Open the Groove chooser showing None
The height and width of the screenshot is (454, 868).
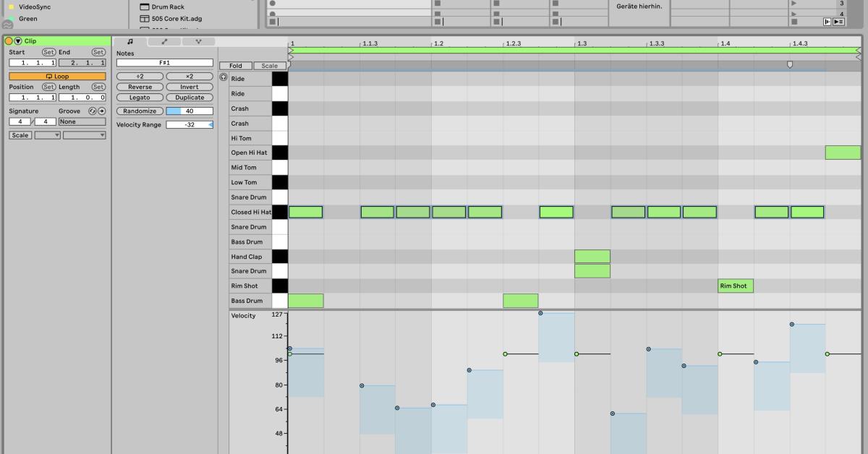(x=82, y=121)
